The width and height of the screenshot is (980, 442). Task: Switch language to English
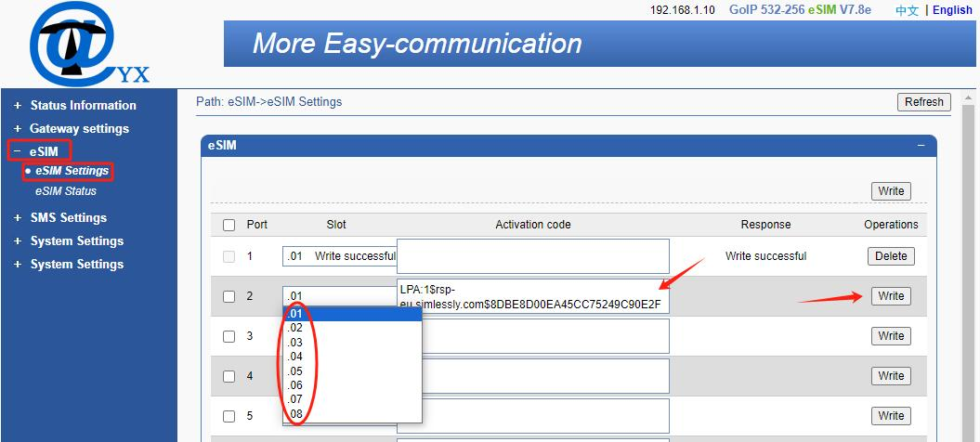tap(952, 10)
